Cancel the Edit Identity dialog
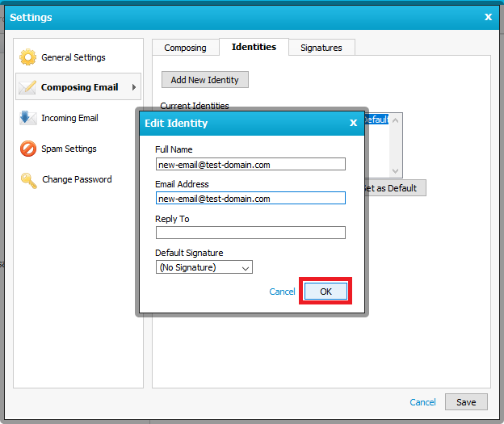 click(x=282, y=292)
